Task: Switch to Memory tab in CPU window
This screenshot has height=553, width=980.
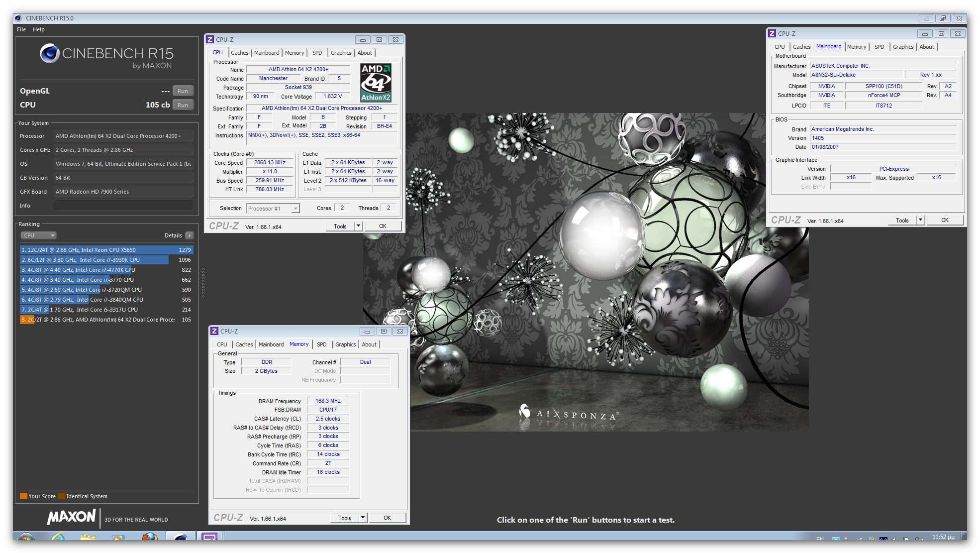Action: coord(294,53)
